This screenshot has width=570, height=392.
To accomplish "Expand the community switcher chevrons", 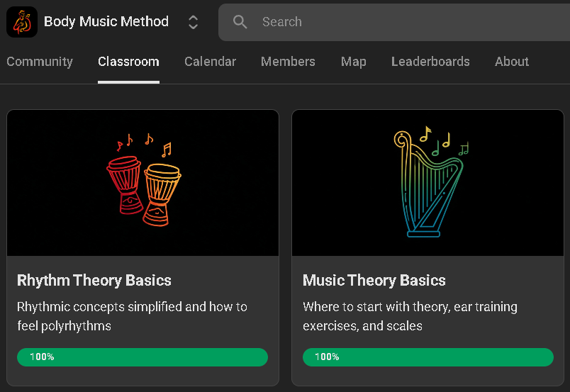I will pos(193,22).
